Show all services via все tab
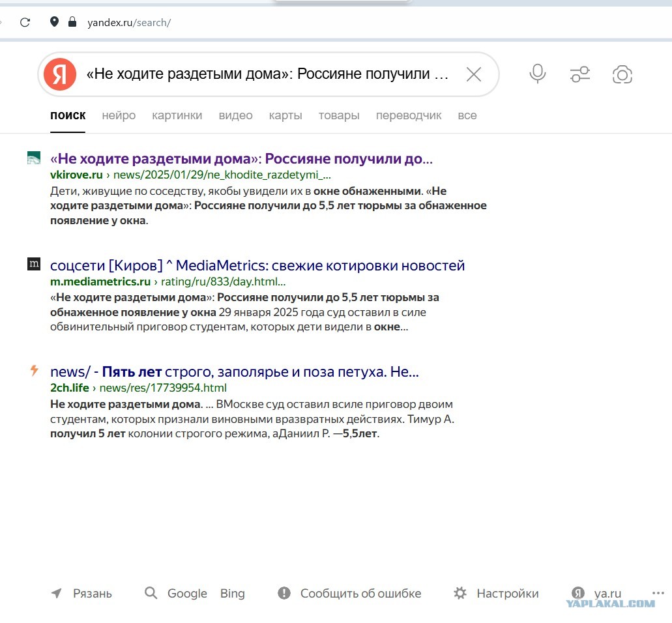The image size is (672, 623). [x=467, y=115]
